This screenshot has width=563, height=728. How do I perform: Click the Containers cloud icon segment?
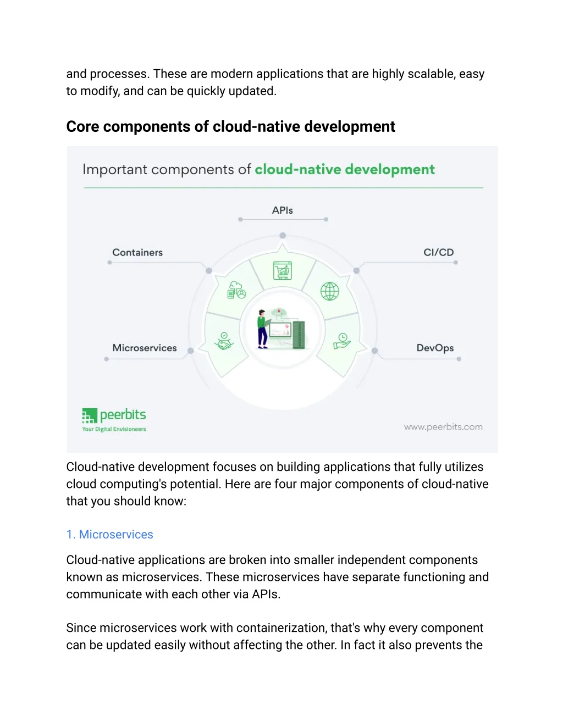(236, 290)
